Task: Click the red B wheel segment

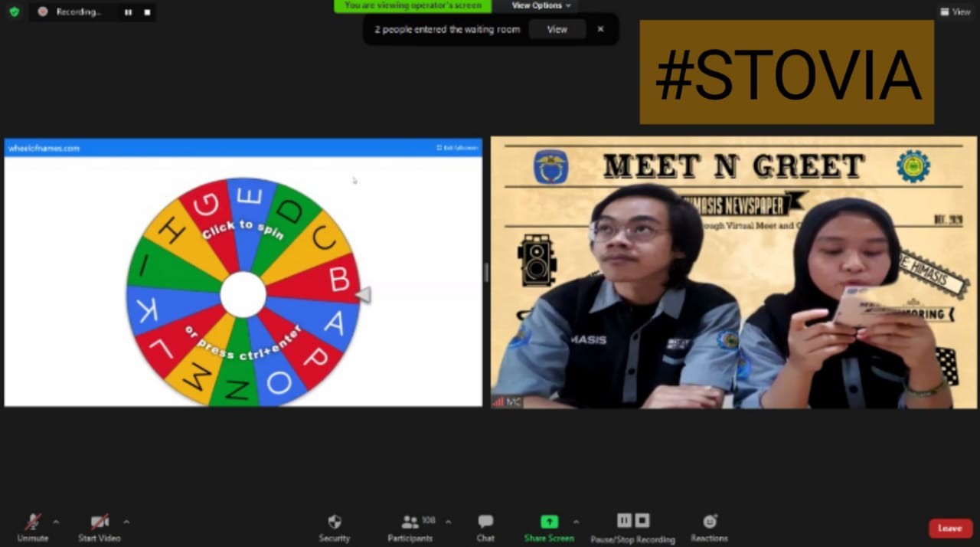Action: pyautogui.click(x=329, y=280)
